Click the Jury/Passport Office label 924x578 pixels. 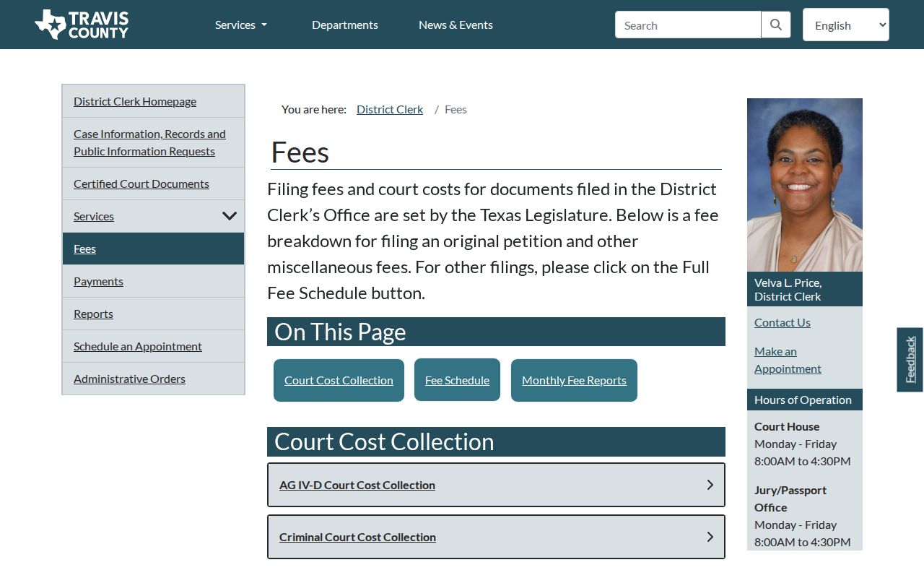pos(790,499)
